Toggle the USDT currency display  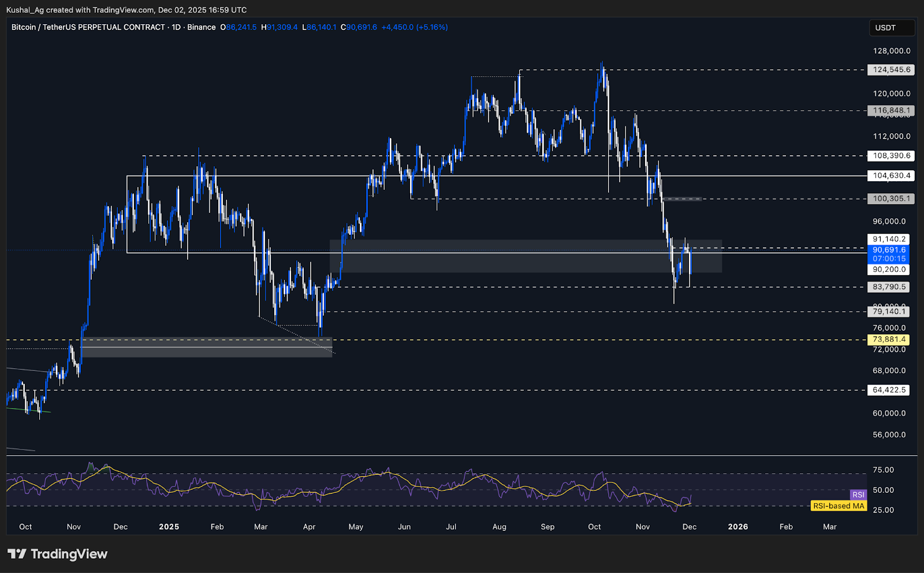892,27
